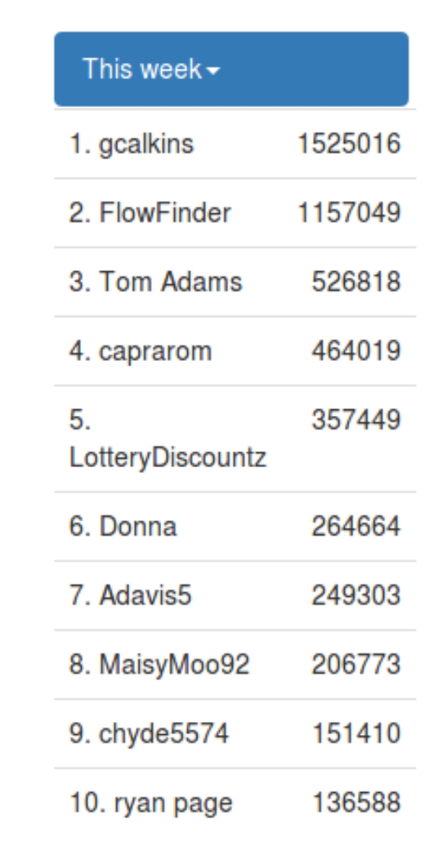This screenshot has height=868, width=433.
Task: Select the 1157049 score value
Action: 349,213
